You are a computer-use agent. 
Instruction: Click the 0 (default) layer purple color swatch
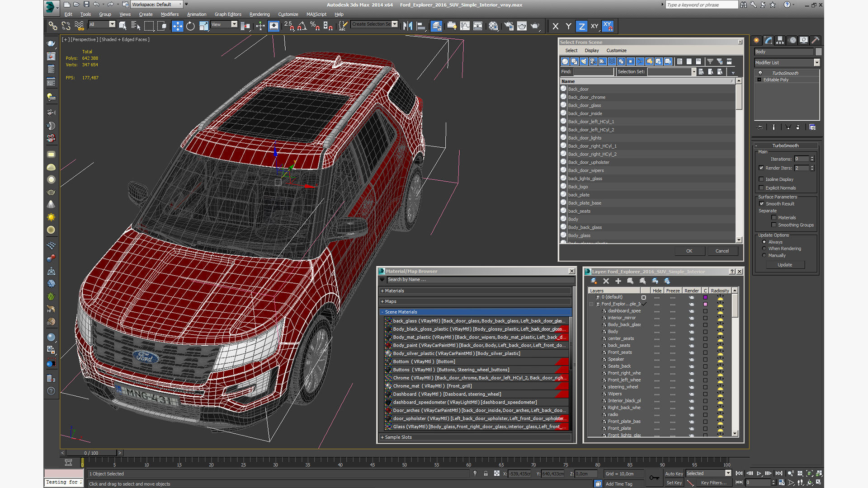pyautogui.click(x=705, y=297)
